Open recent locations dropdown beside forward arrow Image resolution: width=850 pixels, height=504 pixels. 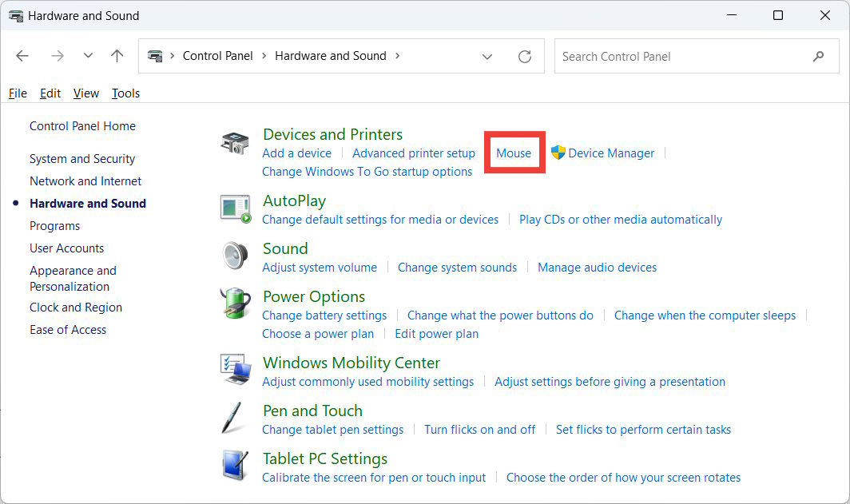88,56
